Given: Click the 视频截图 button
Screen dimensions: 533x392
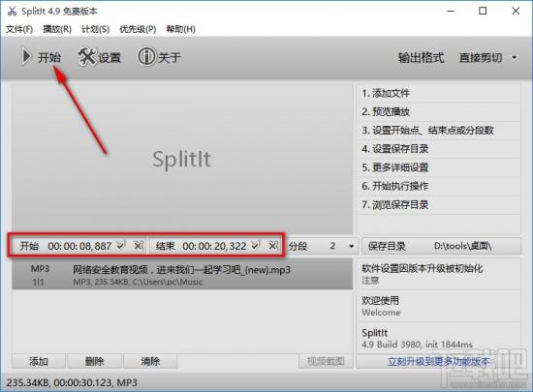Looking at the screenshot, I should [x=326, y=361].
